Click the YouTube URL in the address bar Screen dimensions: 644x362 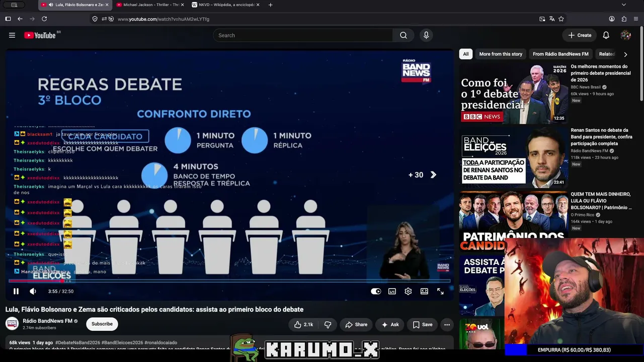[x=164, y=19]
